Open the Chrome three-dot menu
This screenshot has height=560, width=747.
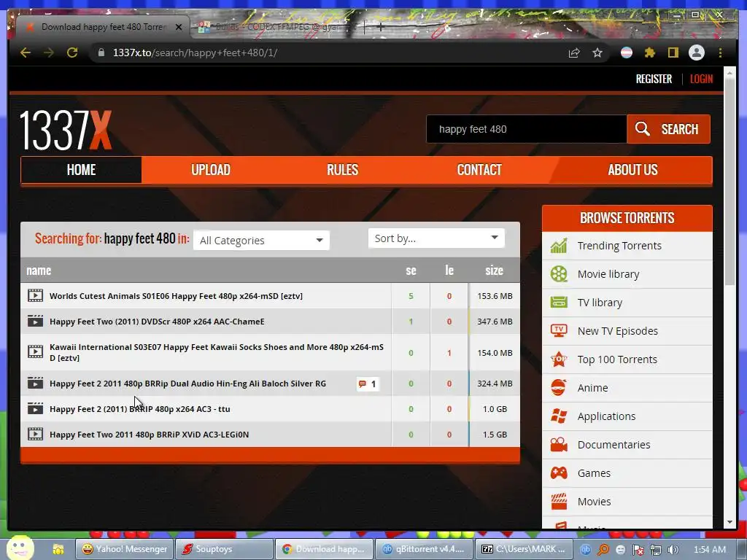click(720, 52)
